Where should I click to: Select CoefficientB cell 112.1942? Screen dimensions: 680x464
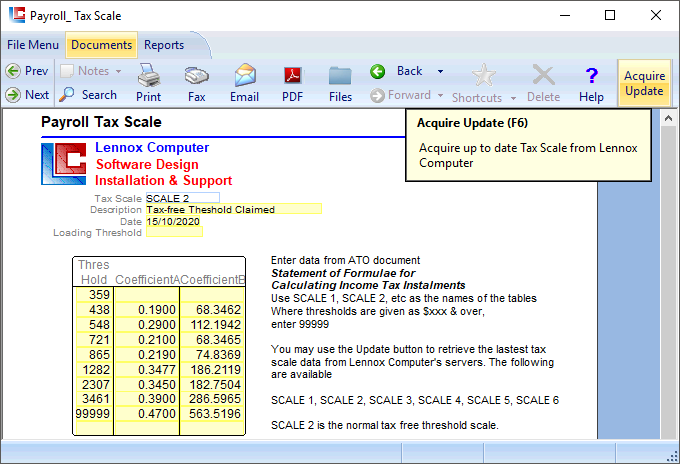point(212,324)
